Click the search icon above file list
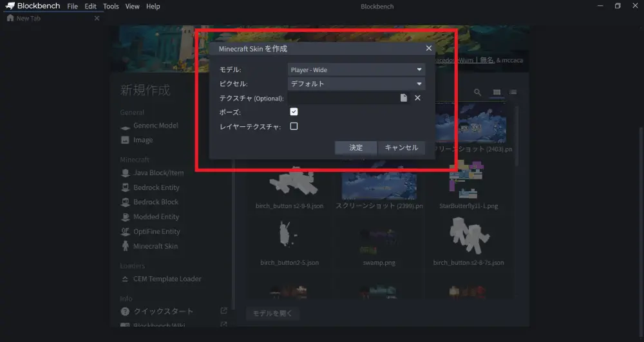Image resolution: width=644 pixels, height=342 pixels. tap(478, 92)
